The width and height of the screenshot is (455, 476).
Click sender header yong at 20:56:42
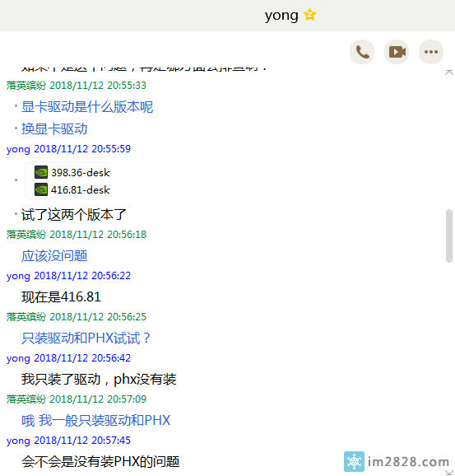click(x=68, y=358)
